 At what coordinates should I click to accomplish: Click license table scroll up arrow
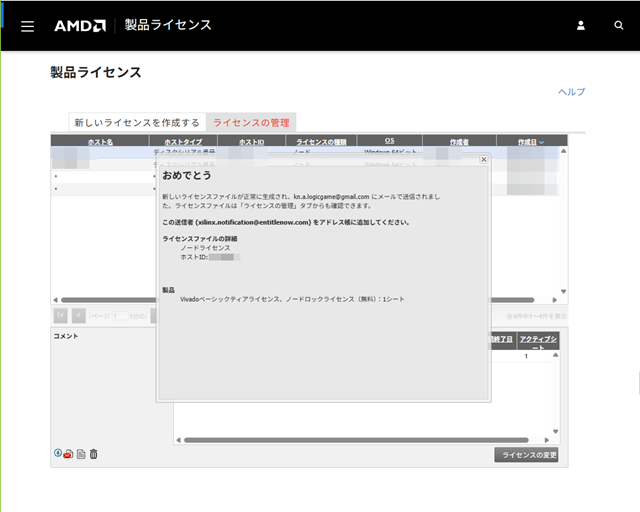pos(563,151)
